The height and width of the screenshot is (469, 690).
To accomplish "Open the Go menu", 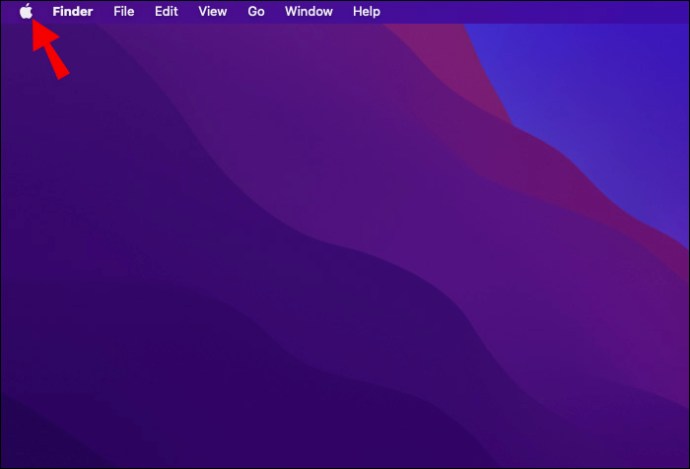I will 256,11.
